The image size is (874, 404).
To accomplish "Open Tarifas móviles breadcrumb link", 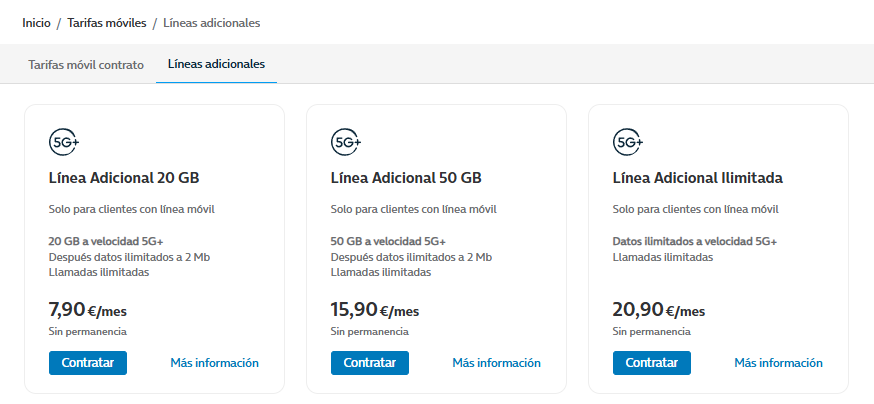I will pyautogui.click(x=106, y=22).
